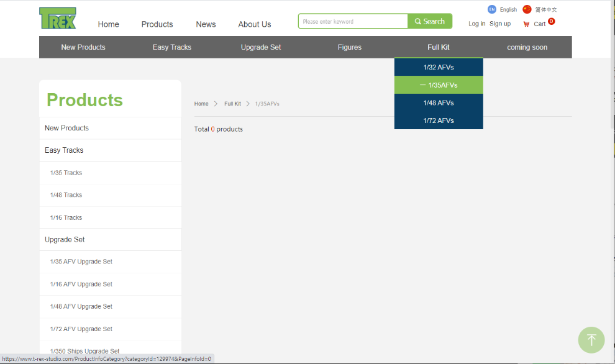Screen dimensions: 615x364
Task: Select 1/72 AFVs submenu entry
Action: point(439,121)
